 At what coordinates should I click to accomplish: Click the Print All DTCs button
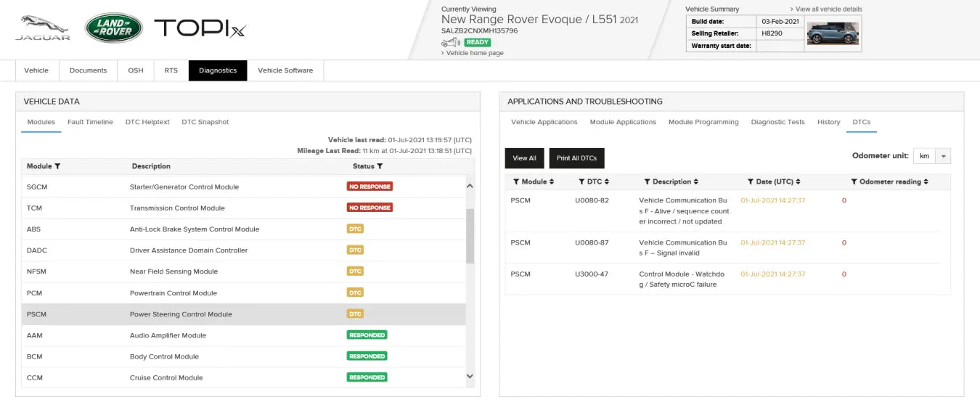pos(576,158)
